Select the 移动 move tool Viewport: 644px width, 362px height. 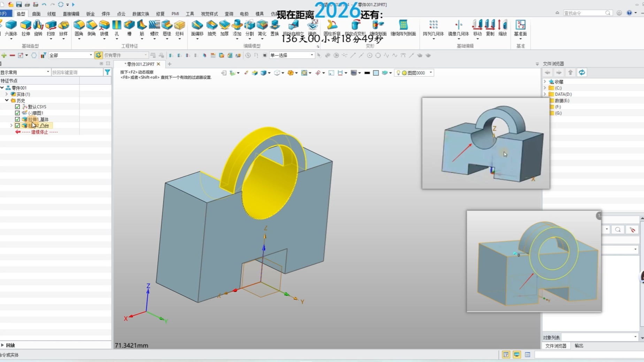click(x=477, y=28)
